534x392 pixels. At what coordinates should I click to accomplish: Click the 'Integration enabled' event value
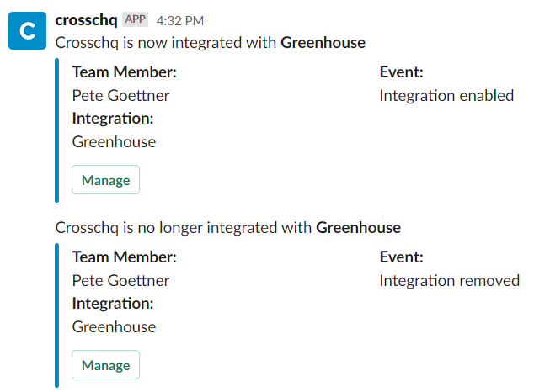click(x=446, y=96)
